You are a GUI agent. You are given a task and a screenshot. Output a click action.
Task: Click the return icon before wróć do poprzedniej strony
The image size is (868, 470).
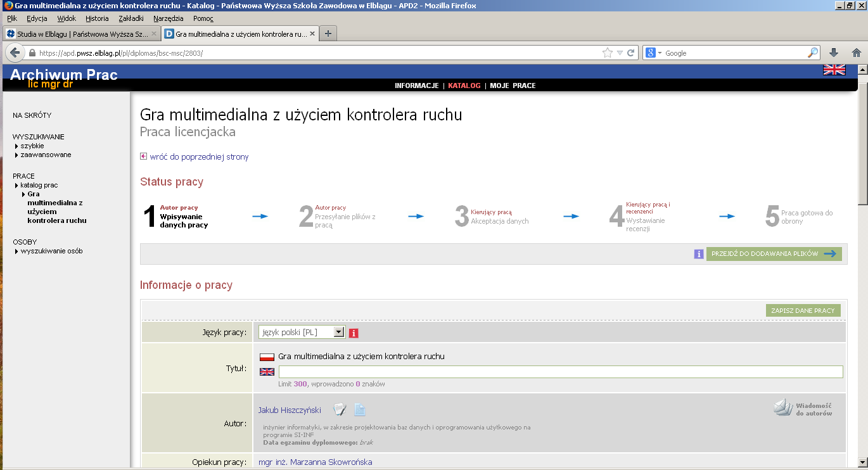(143, 156)
